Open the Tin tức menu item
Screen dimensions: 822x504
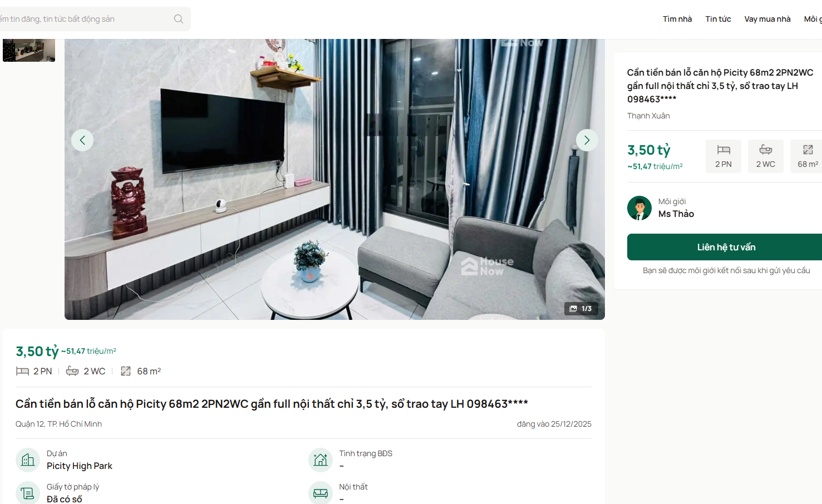pos(718,19)
